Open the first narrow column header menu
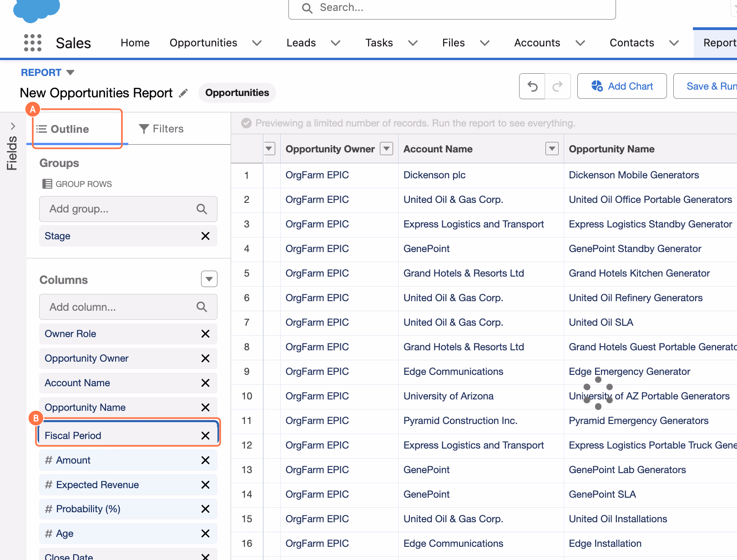The image size is (737, 560). click(x=269, y=148)
